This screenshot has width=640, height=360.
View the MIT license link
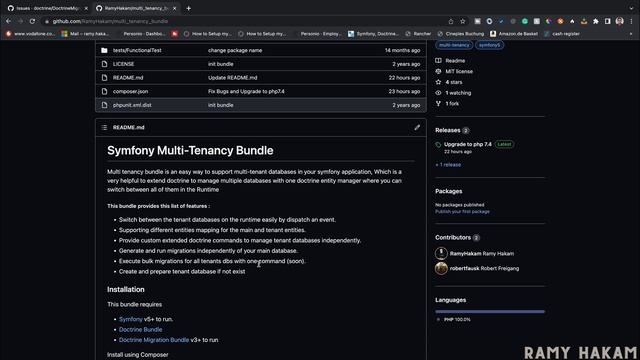[454, 71]
